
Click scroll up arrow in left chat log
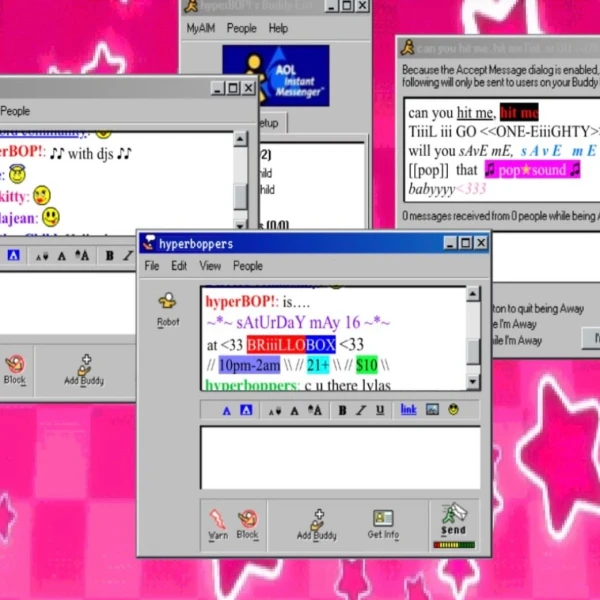click(240, 139)
